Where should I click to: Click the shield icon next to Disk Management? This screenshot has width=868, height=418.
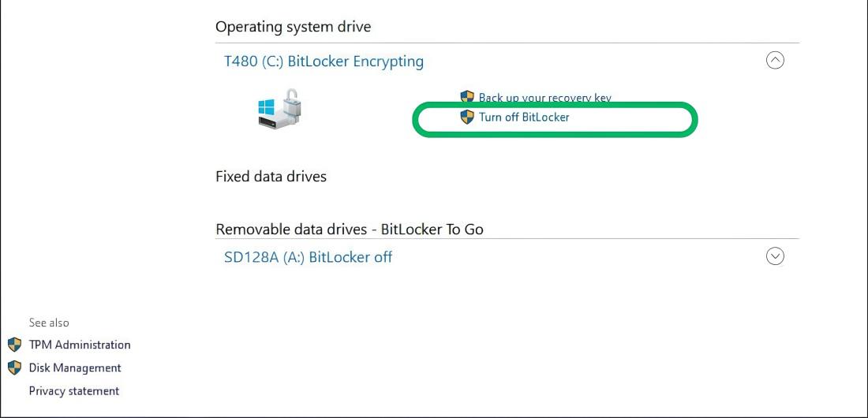tap(14, 368)
